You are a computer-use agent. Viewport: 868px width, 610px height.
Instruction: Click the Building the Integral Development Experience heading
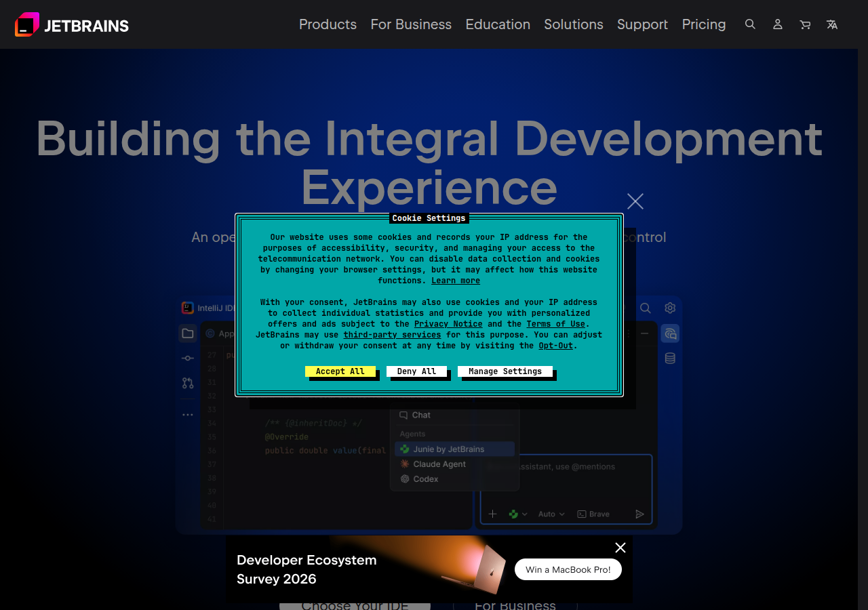pos(429,163)
